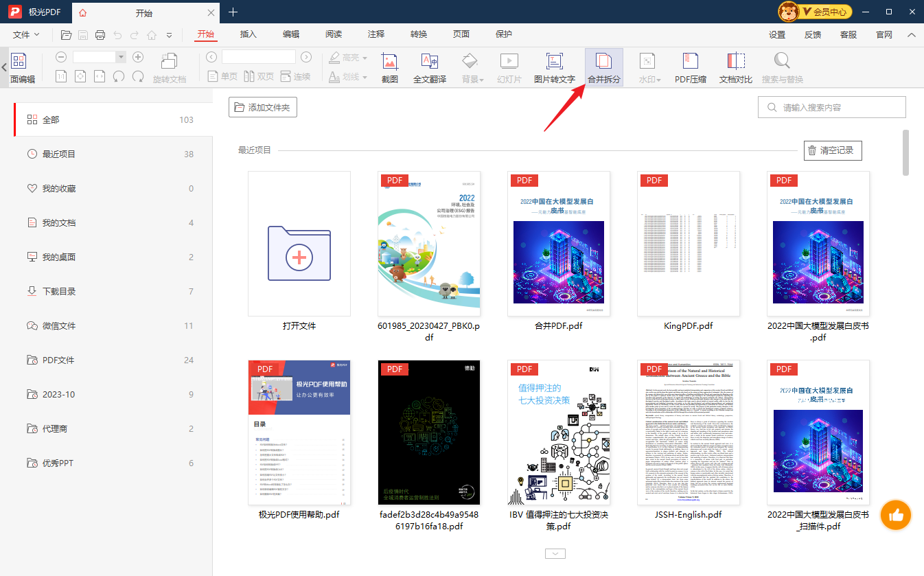The height and width of the screenshot is (576, 924).
Task: Collapse the ribbon with the top-right chevron
Action: (912, 35)
